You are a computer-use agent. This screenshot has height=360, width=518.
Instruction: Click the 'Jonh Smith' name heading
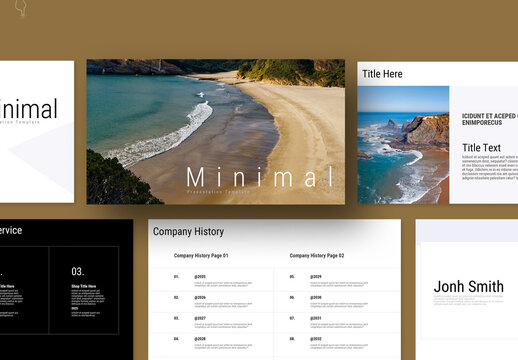pos(468,287)
